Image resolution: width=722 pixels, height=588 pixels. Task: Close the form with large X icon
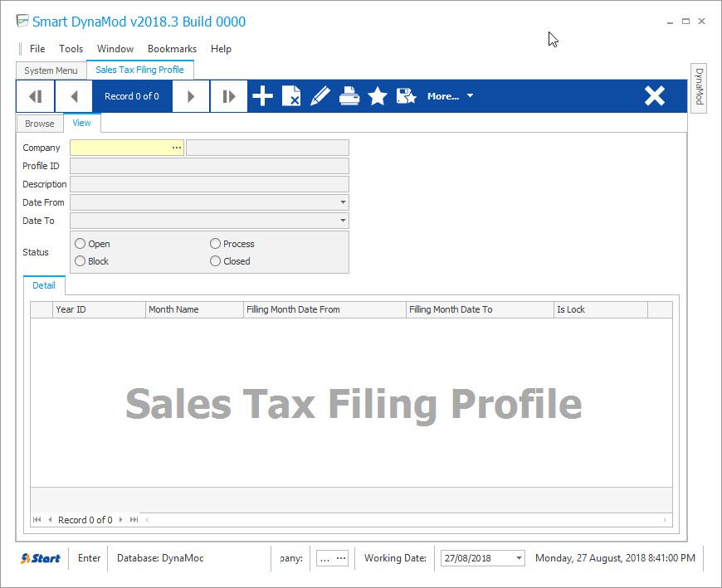coord(654,96)
